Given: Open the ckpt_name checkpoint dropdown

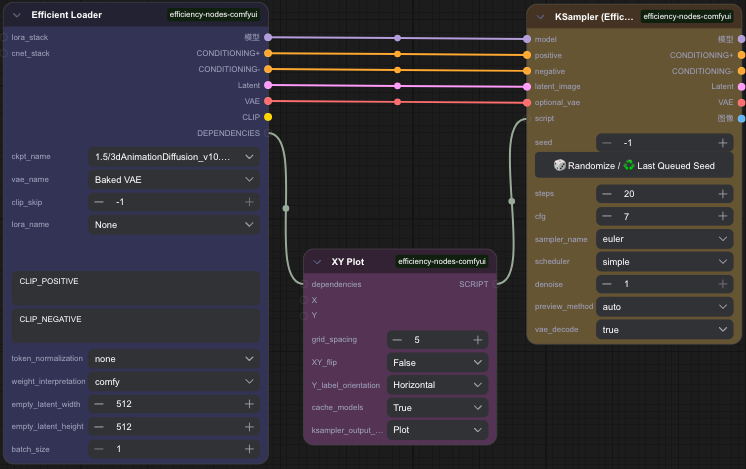Looking at the screenshot, I should 174,157.
